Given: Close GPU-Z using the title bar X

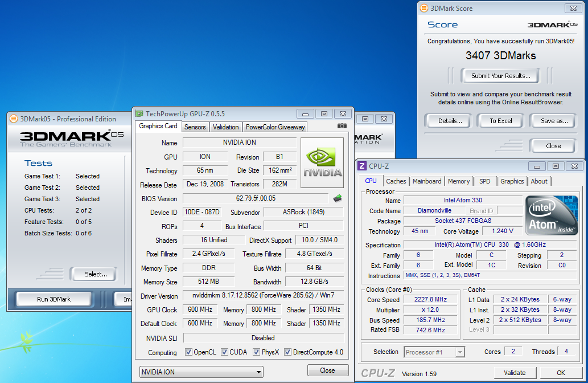Looking at the screenshot, I should coord(343,114).
